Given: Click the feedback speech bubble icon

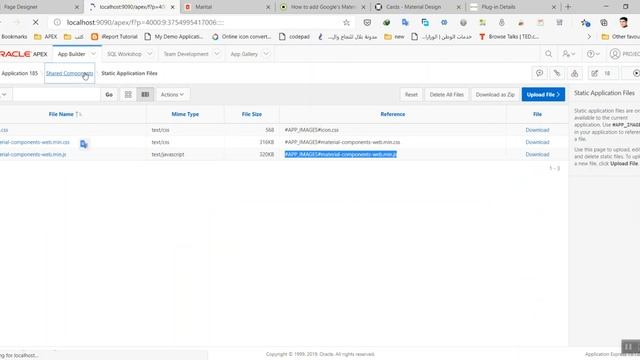Looking at the screenshot, I should [x=540, y=73].
